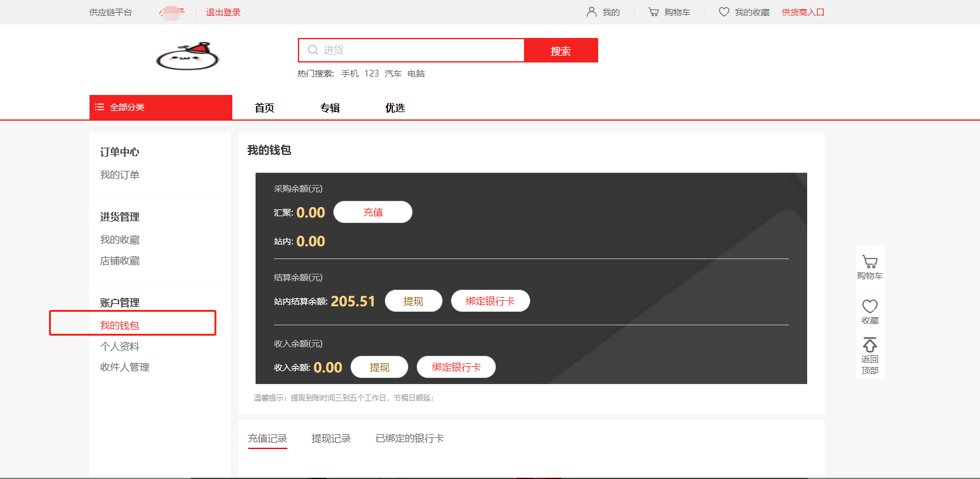This screenshot has width=980, height=479.
Task: Click the 返回顶部 up-arrow icon
Action: coord(870,345)
